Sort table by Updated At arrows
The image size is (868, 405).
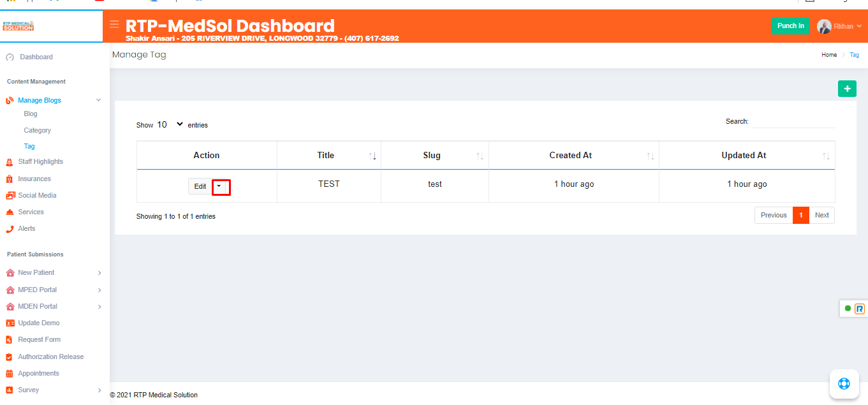tap(826, 156)
